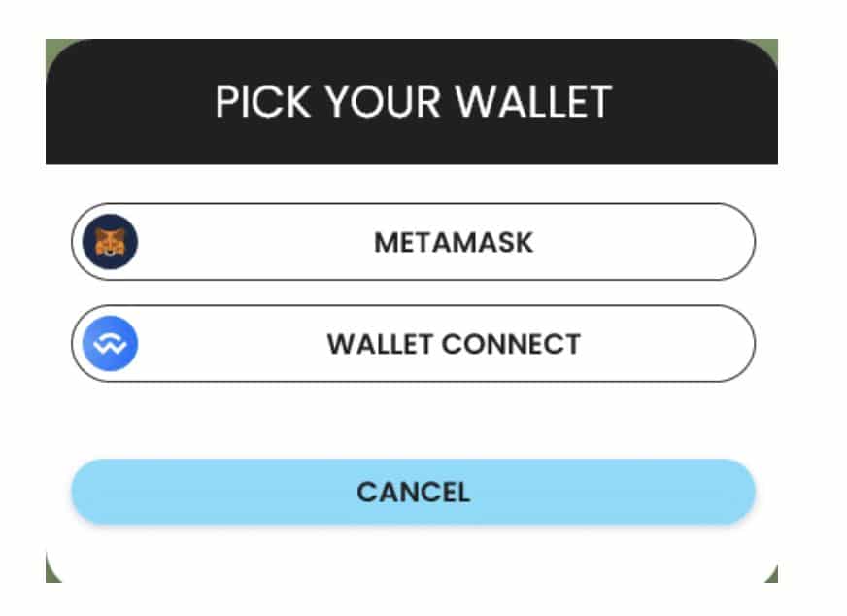Click the PICK YOUR WALLET heading

click(413, 102)
